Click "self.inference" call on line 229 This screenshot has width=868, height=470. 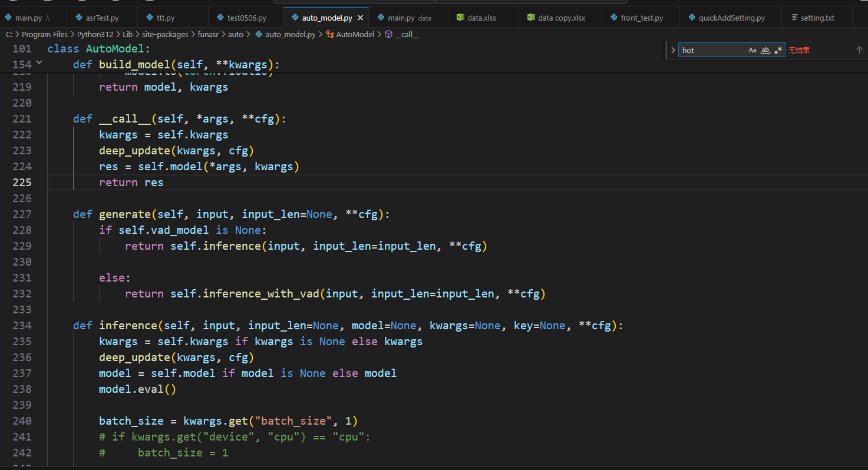tap(216, 246)
